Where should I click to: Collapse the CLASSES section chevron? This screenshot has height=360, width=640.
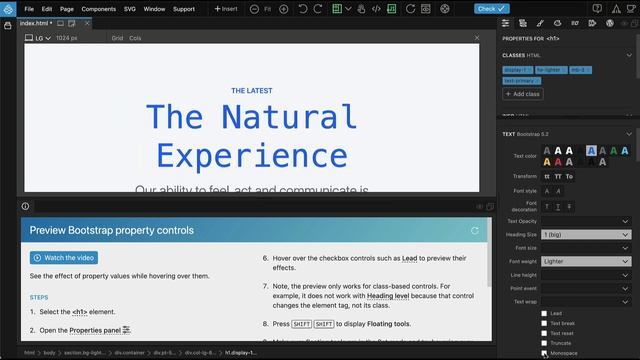629,55
